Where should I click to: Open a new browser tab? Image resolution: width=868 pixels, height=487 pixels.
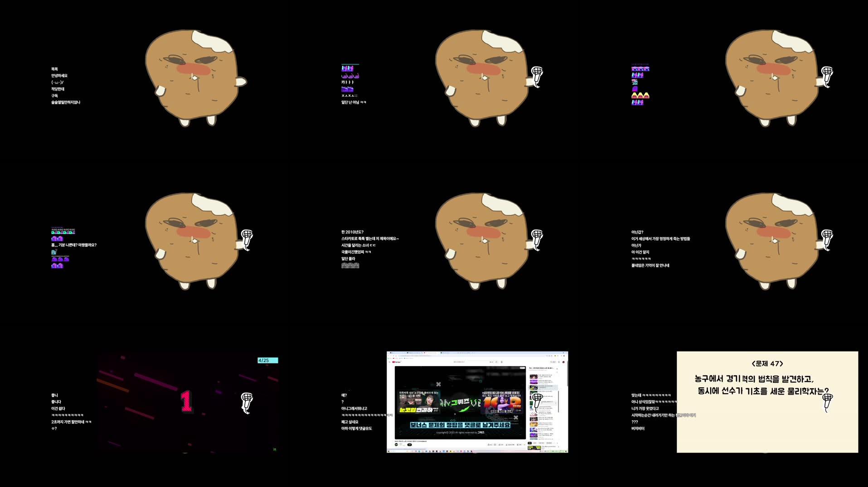click(x=475, y=353)
